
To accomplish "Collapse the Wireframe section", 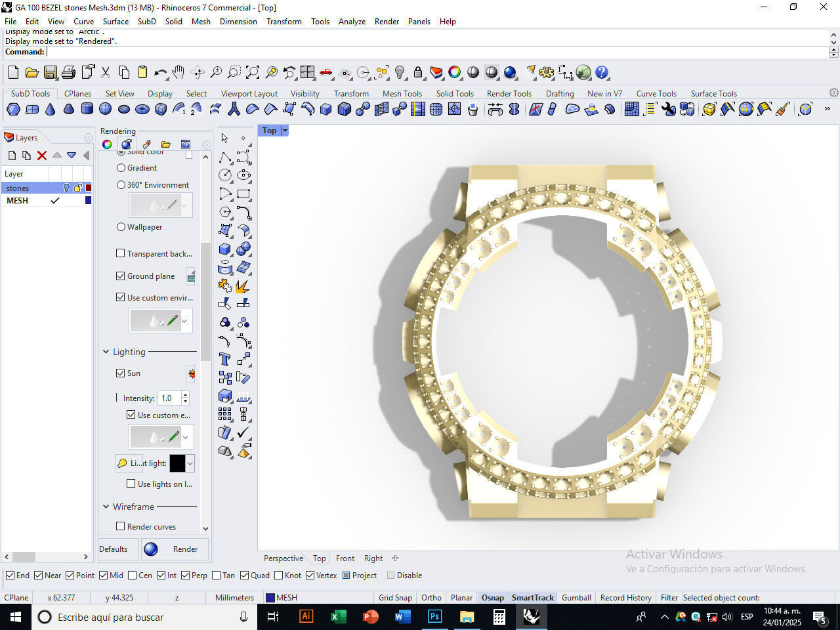I will tap(106, 507).
